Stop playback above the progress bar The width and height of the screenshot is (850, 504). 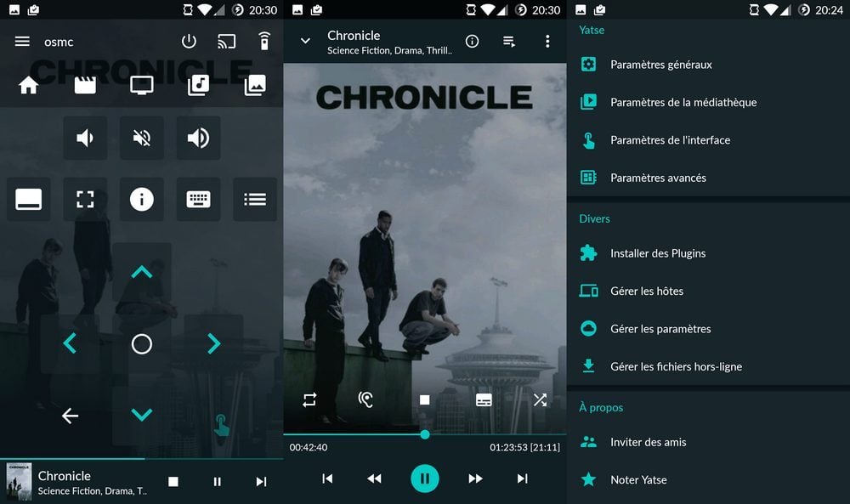[x=424, y=400]
